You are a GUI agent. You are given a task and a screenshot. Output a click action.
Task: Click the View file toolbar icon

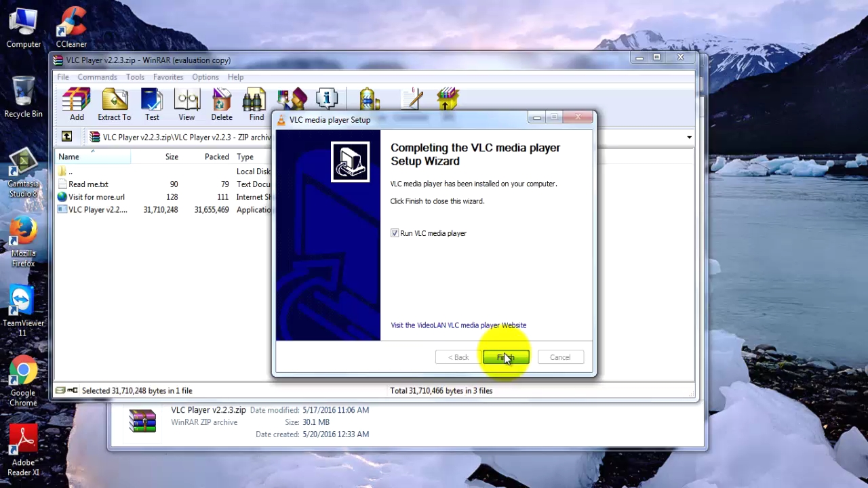pos(186,105)
